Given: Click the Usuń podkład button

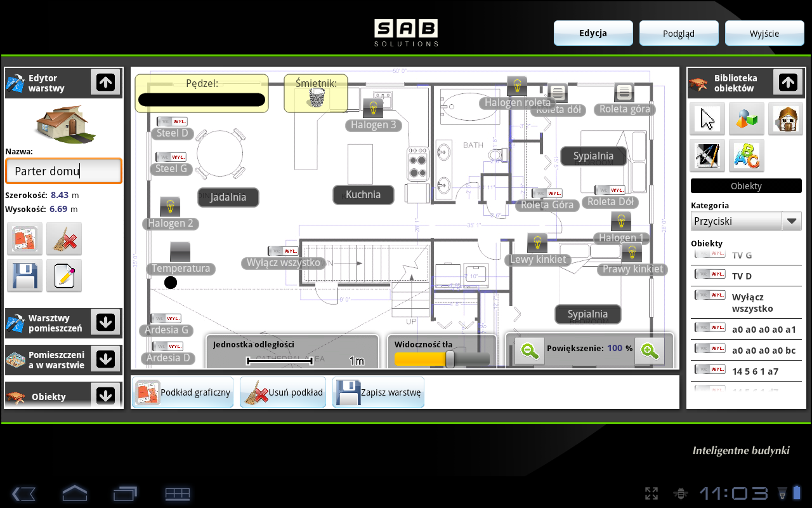Looking at the screenshot, I should pyautogui.click(x=283, y=392).
